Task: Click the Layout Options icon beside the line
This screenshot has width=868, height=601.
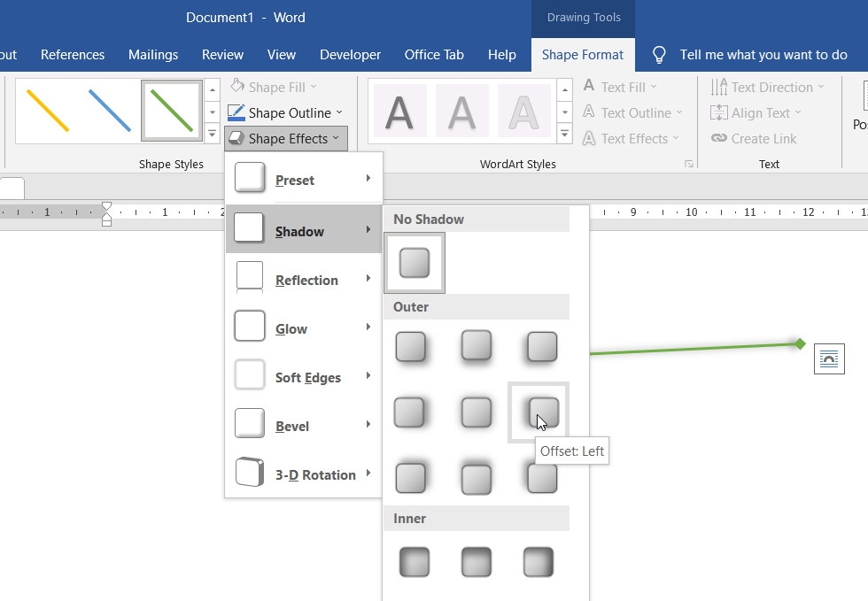Action: point(829,358)
